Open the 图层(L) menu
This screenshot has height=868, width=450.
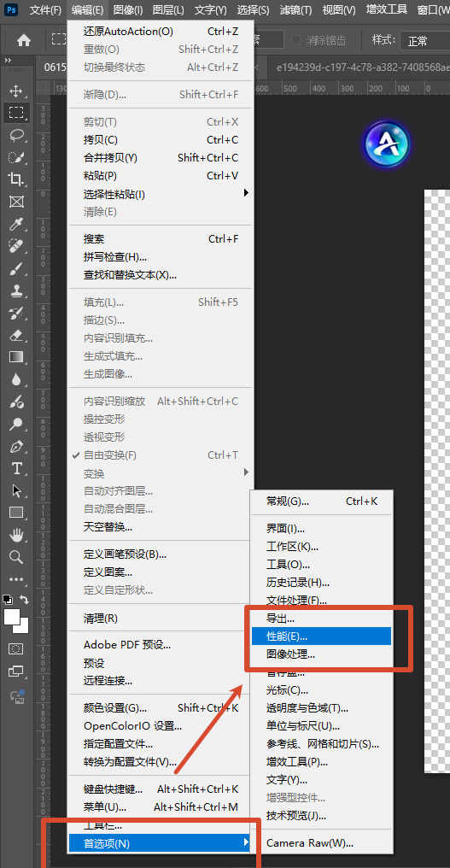168,10
